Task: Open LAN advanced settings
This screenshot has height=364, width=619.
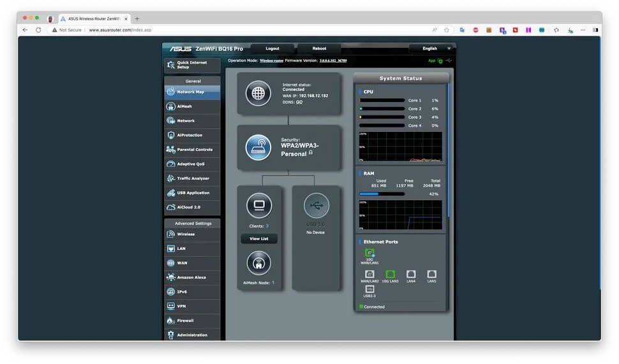Action: coord(192,249)
